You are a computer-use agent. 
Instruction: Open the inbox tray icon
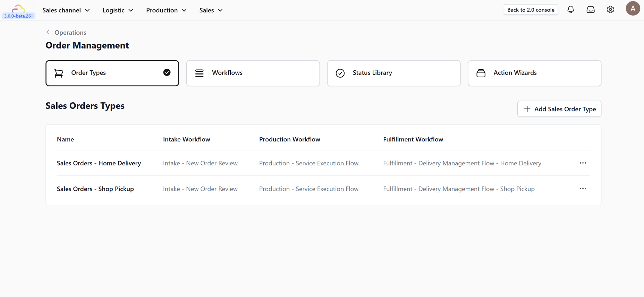[591, 10]
